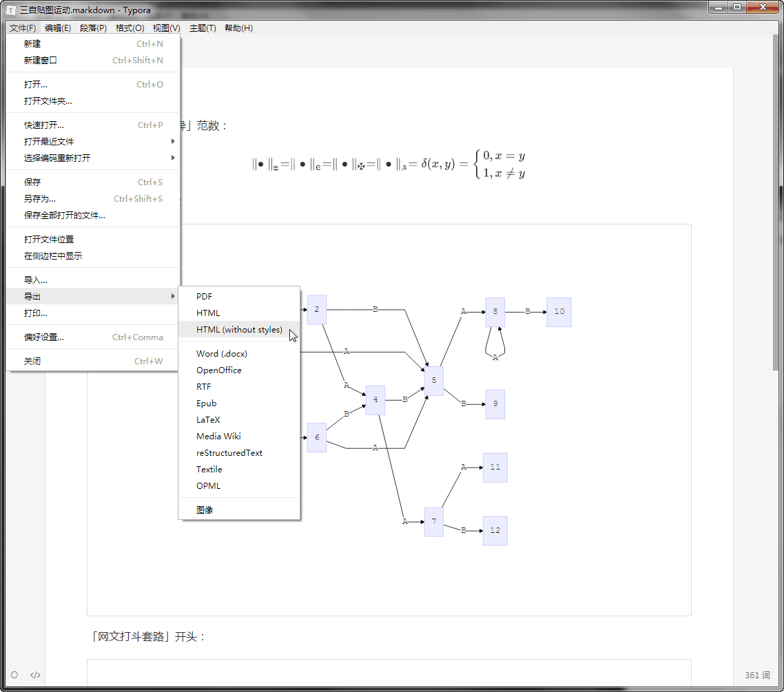This screenshot has width=784, height=692.
Task: Click flowchart node 12
Action: coord(495,531)
